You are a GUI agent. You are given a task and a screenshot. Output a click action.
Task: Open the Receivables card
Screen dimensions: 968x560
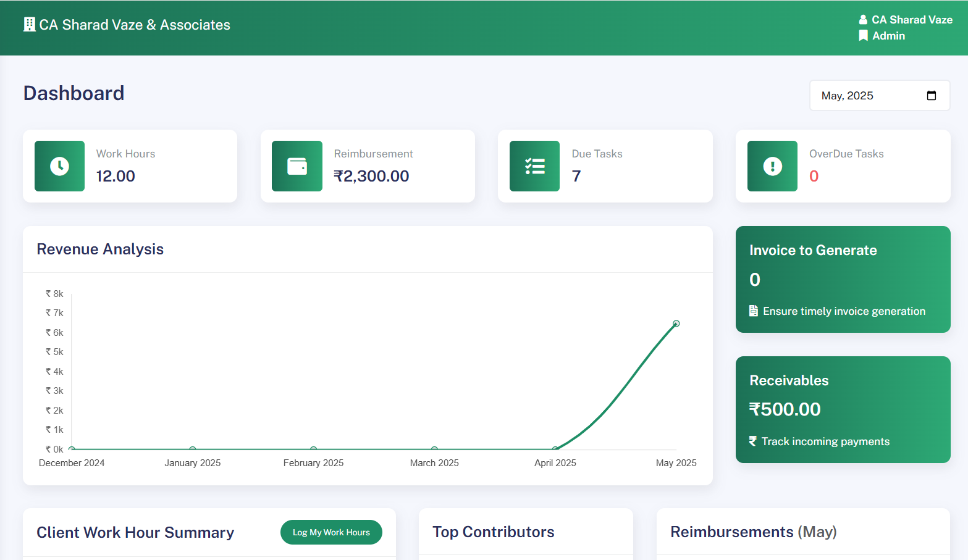point(843,409)
